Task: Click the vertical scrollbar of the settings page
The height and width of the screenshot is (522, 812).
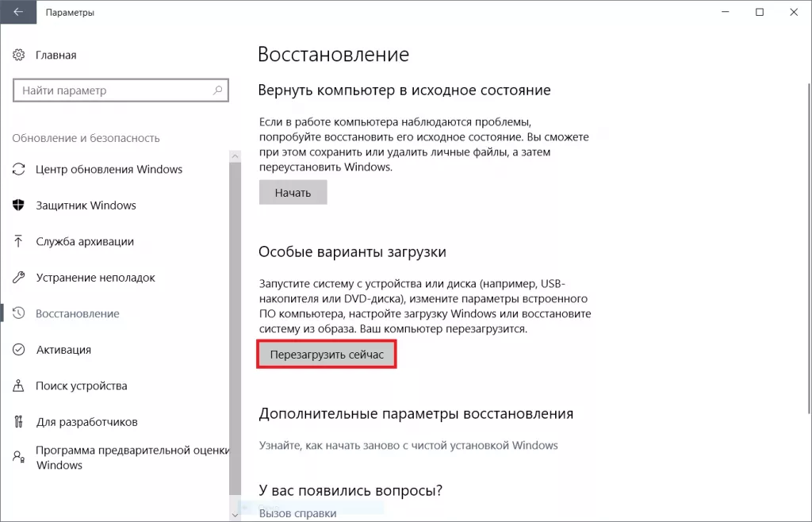Action: (236, 317)
